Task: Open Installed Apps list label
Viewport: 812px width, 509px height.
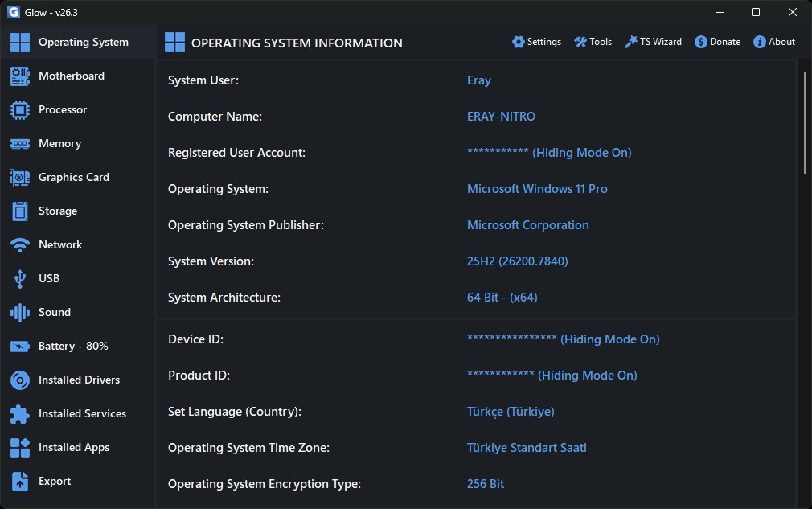Action: 73,447
